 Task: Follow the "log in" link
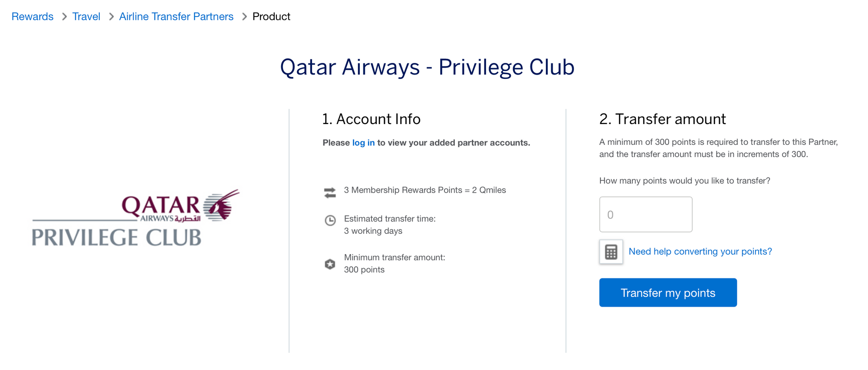coord(363,143)
